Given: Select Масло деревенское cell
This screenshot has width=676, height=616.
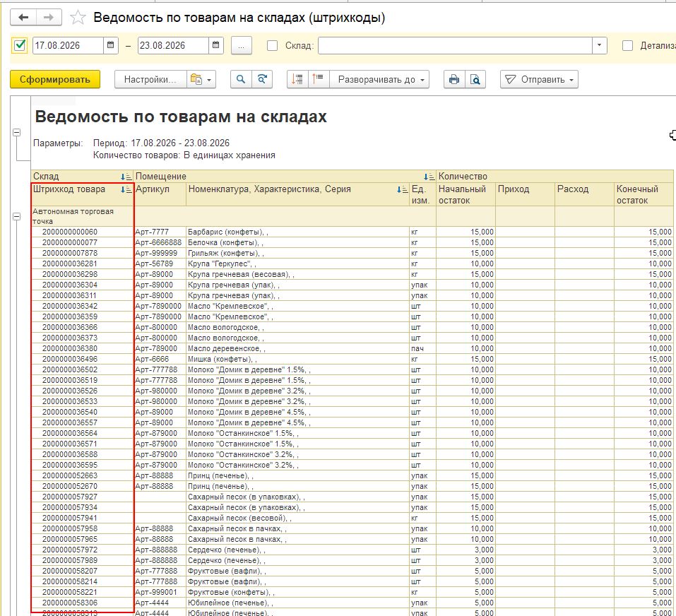Looking at the screenshot, I should point(297,348).
